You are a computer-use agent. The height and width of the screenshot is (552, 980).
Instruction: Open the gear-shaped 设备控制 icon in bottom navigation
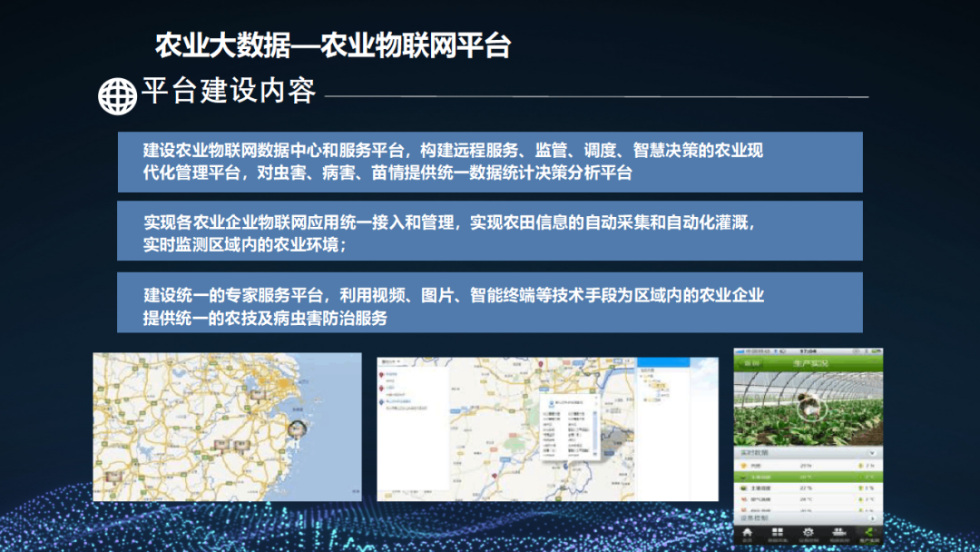806,532
